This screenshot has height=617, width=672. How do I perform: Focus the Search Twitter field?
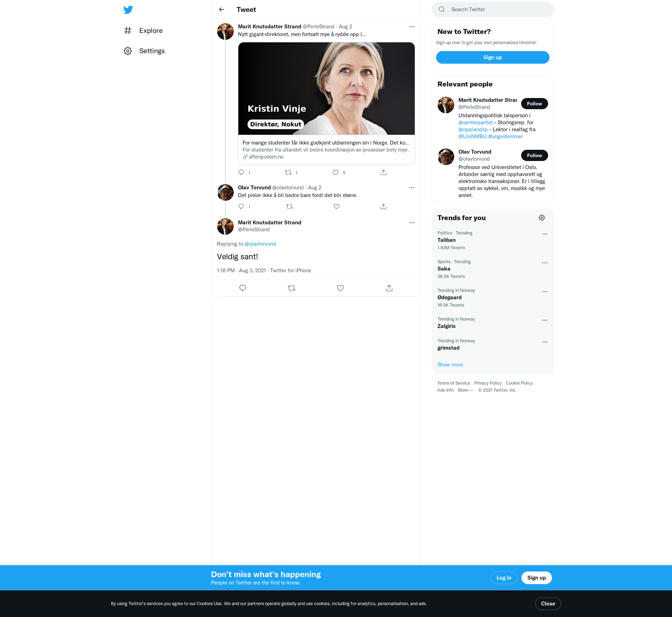(493, 9)
